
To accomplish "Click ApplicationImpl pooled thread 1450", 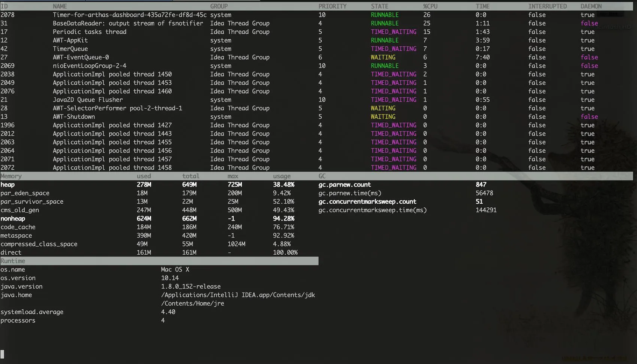I will coord(112,74).
